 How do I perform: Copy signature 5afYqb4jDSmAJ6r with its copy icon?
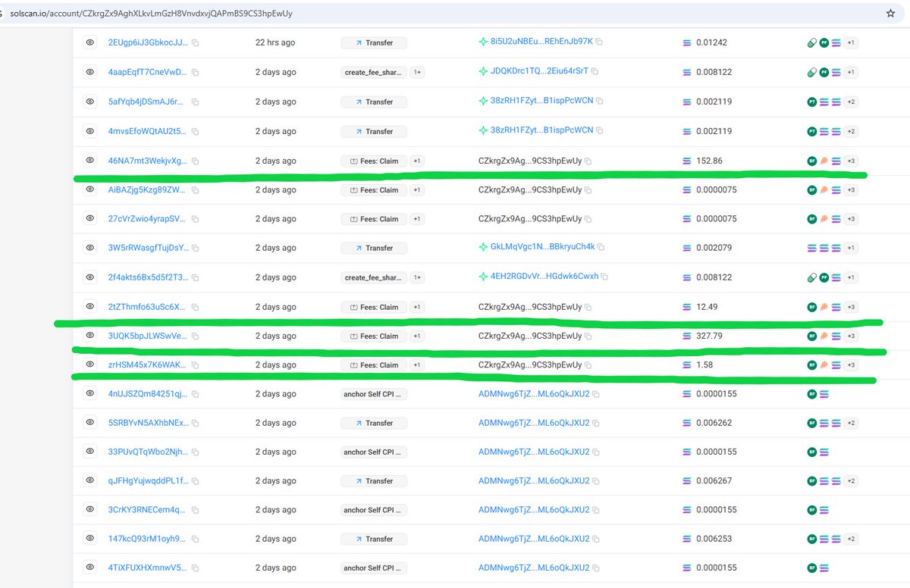click(x=196, y=102)
